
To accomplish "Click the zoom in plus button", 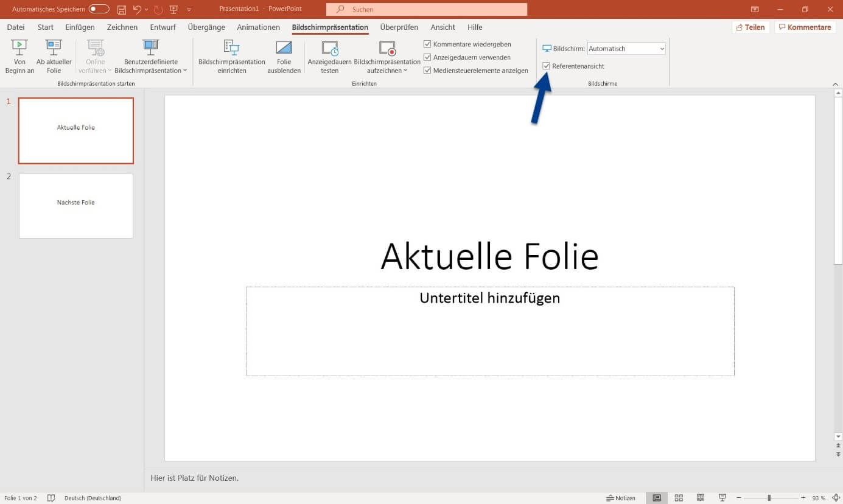I will (x=803, y=498).
